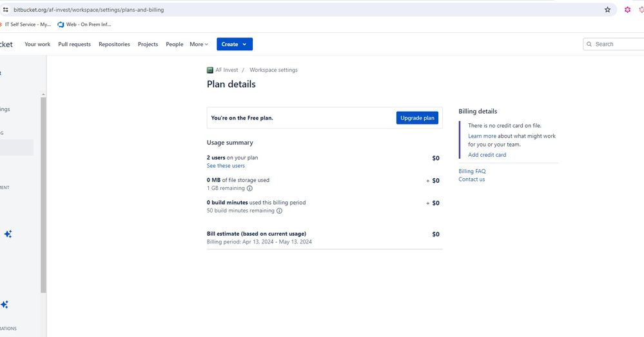Image resolution: width=644 pixels, height=337 pixels.
Task: Bookmark this page with the star icon
Action: point(607,10)
